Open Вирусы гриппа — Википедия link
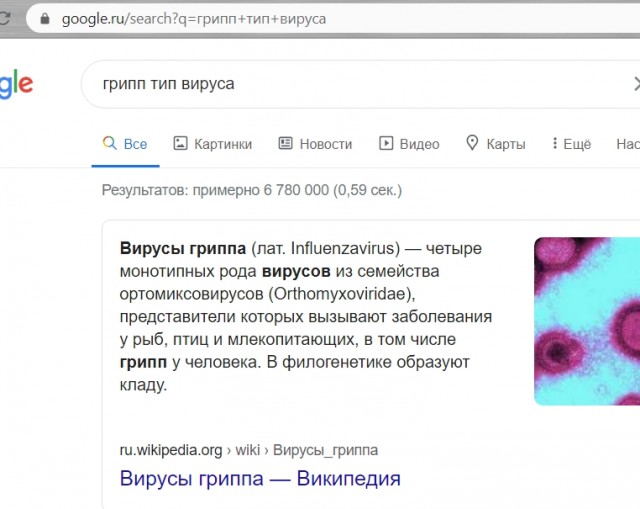 coord(260,478)
